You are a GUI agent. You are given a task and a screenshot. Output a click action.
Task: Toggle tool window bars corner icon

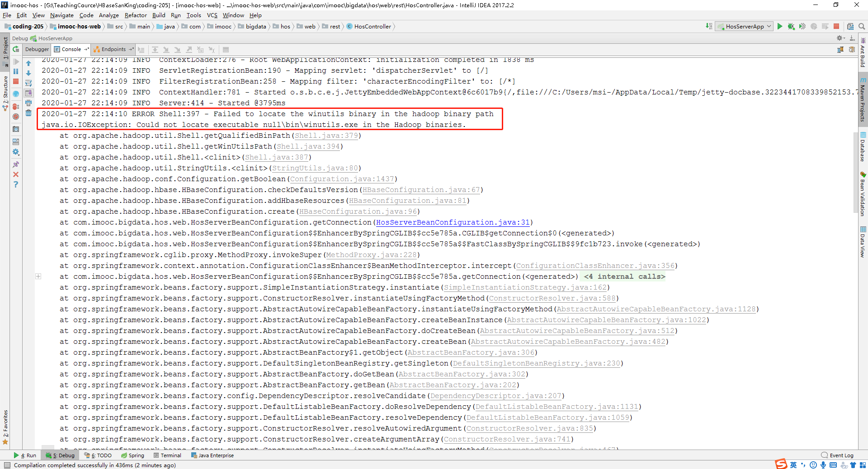(6, 465)
